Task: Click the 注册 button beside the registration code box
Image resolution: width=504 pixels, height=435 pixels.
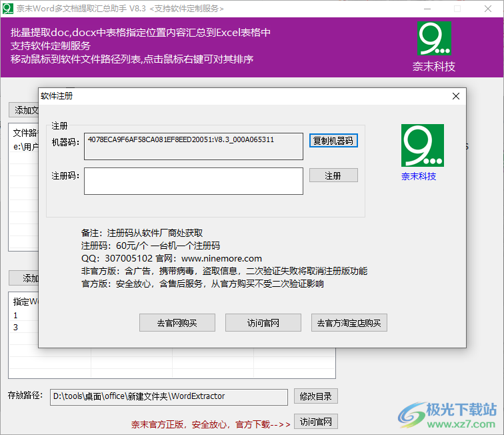Action: coord(333,175)
